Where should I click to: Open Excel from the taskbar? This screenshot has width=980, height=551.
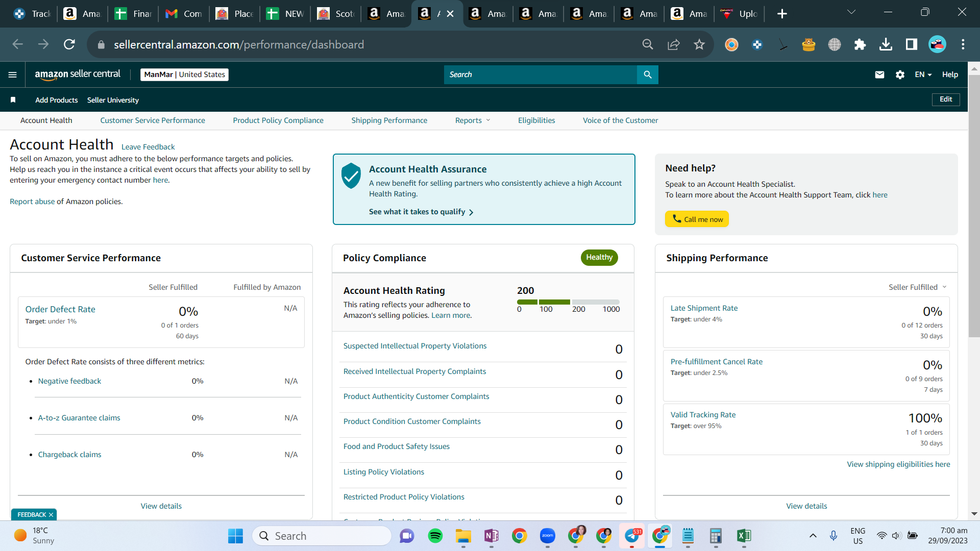(x=744, y=536)
